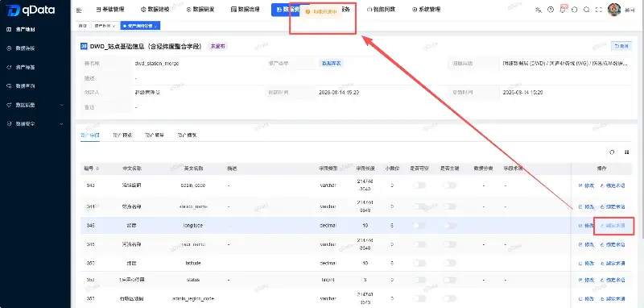Toggle nullable switch for status row
This screenshot has width=644, height=308.
click(x=419, y=280)
